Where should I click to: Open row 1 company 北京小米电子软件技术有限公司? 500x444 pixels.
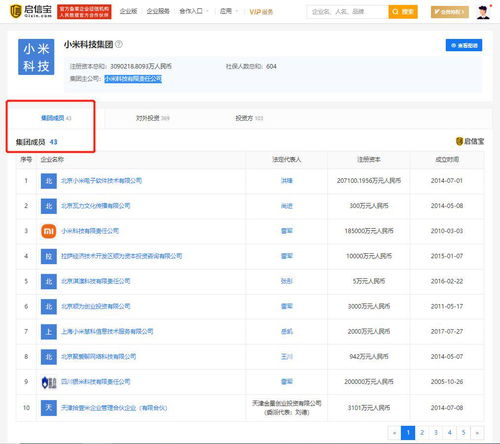(101, 181)
